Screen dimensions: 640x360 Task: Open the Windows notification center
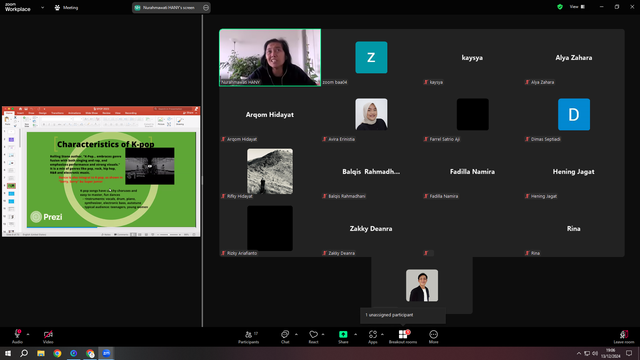pos(629,353)
